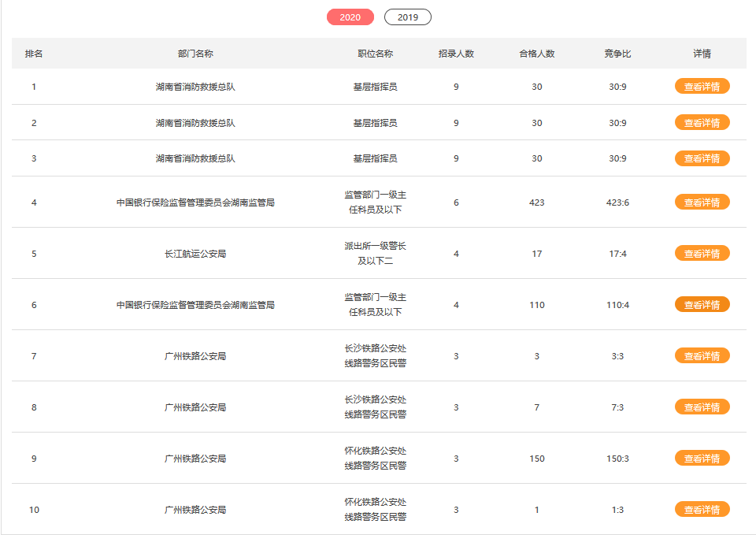The height and width of the screenshot is (535, 756).
Task: Click the 职位名称 column header
Action: [x=375, y=54]
